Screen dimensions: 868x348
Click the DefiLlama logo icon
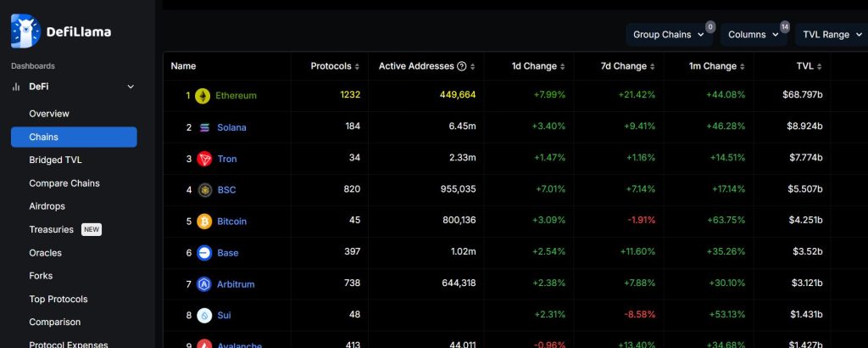tap(25, 31)
